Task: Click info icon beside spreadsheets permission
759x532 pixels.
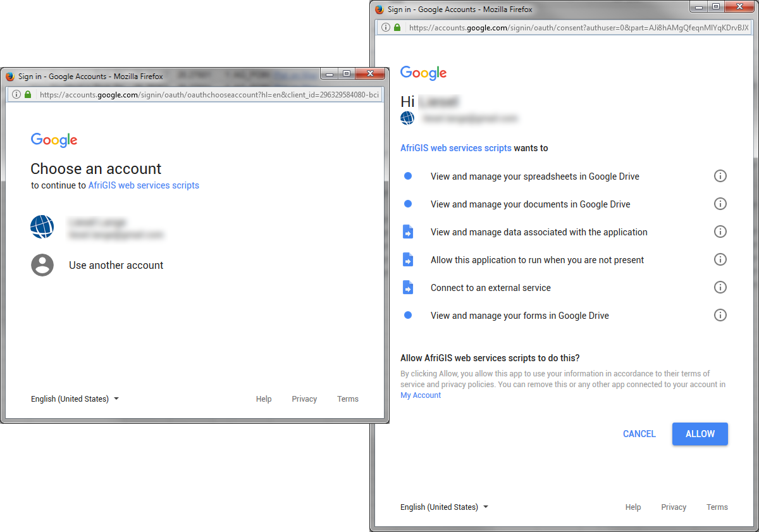Action: pyautogui.click(x=720, y=176)
